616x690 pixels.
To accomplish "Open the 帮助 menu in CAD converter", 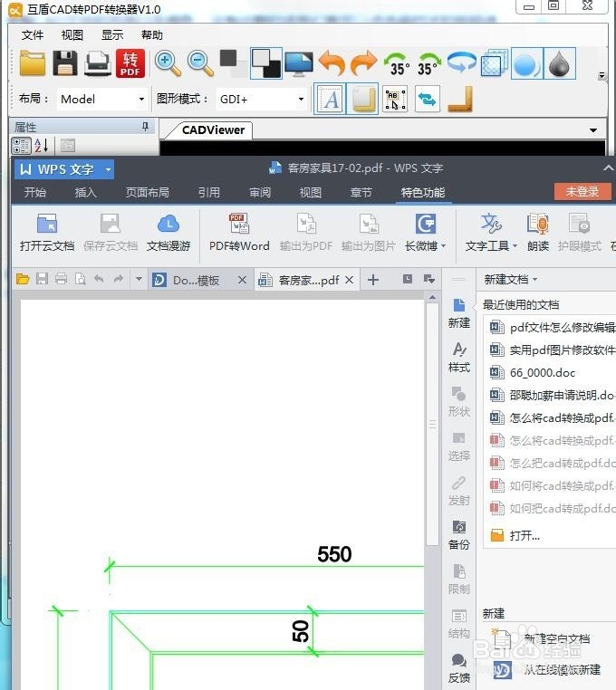I will pos(152,34).
